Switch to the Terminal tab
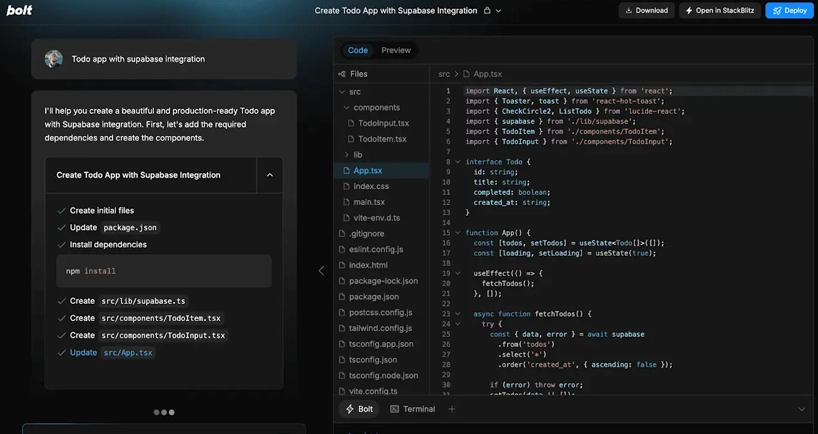Image resolution: width=818 pixels, height=434 pixels. pyautogui.click(x=412, y=409)
